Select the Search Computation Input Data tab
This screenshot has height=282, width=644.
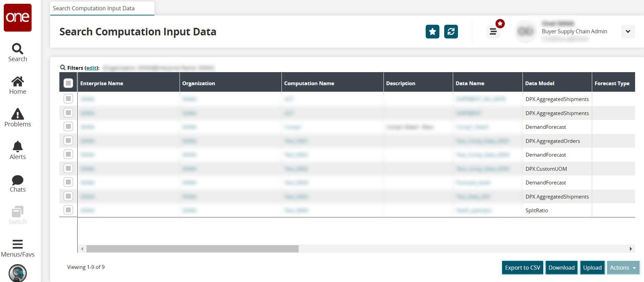point(94,8)
